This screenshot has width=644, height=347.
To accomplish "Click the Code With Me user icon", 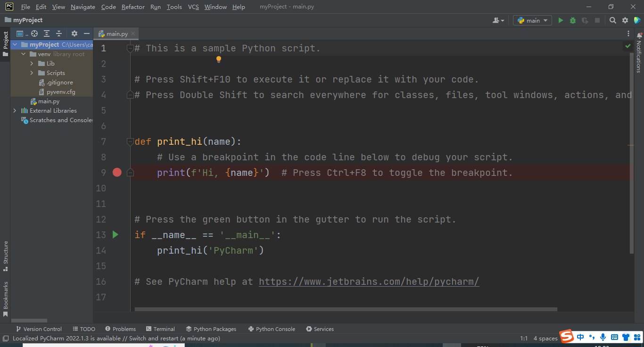I will coord(498,20).
